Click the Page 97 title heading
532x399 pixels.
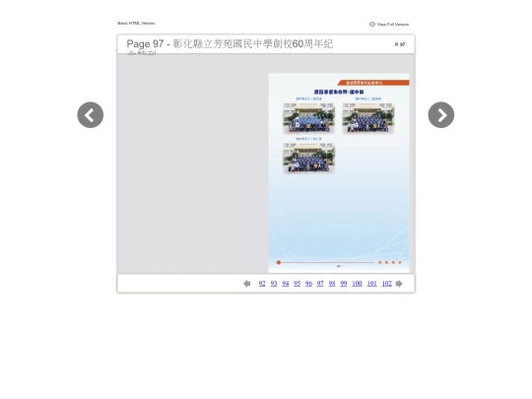230,44
